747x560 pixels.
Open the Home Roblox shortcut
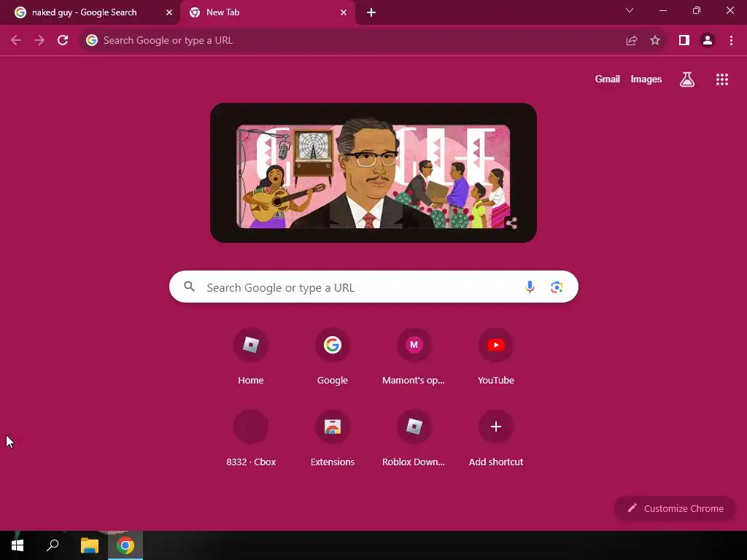click(x=251, y=357)
